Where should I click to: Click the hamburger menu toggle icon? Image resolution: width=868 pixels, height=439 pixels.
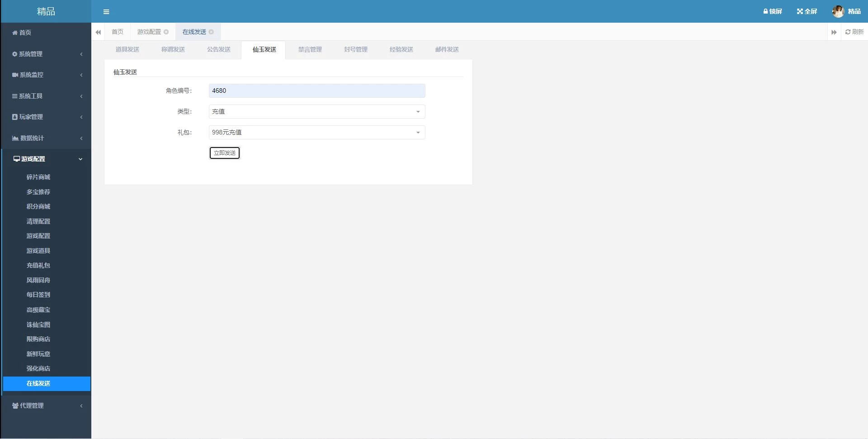click(106, 12)
